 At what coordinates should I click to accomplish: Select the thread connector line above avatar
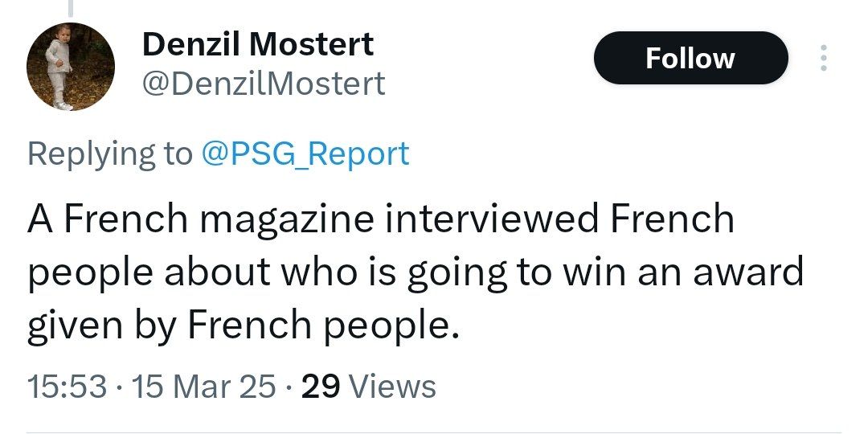coord(70,8)
